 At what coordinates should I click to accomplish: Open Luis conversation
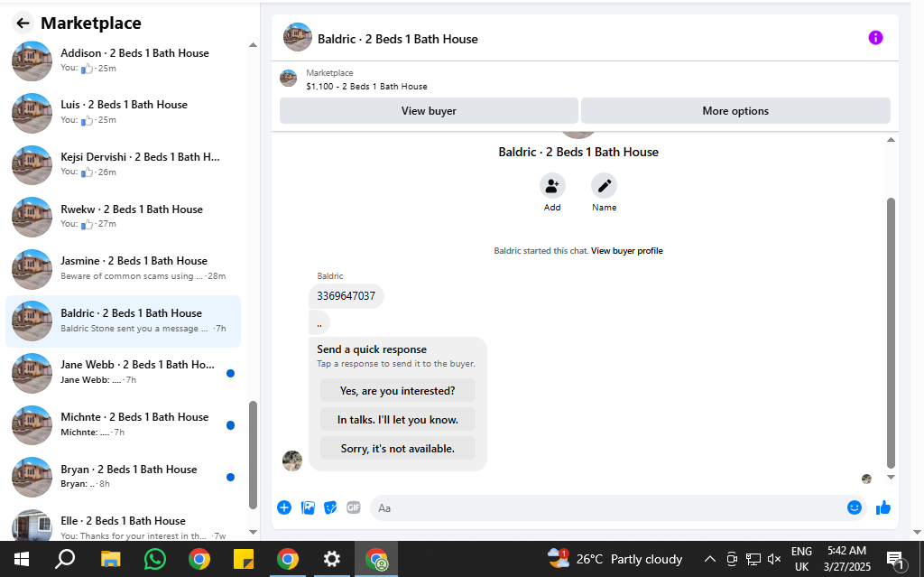coord(123,112)
